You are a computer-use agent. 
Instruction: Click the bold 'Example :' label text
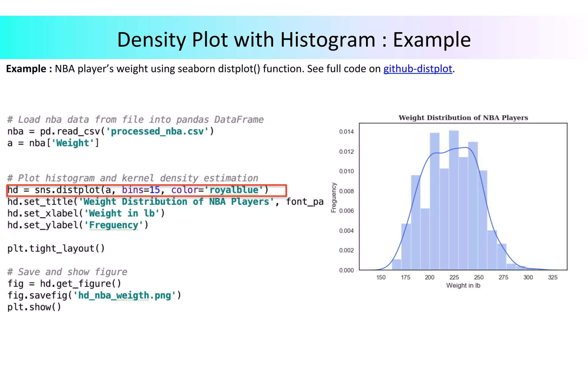[x=29, y=69]
